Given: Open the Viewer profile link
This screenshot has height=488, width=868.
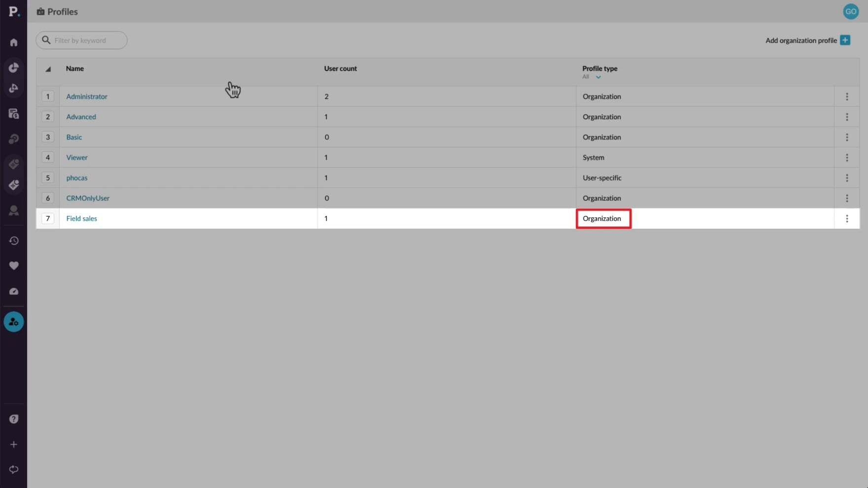Looking at the screenshot, I should (77, 158).
